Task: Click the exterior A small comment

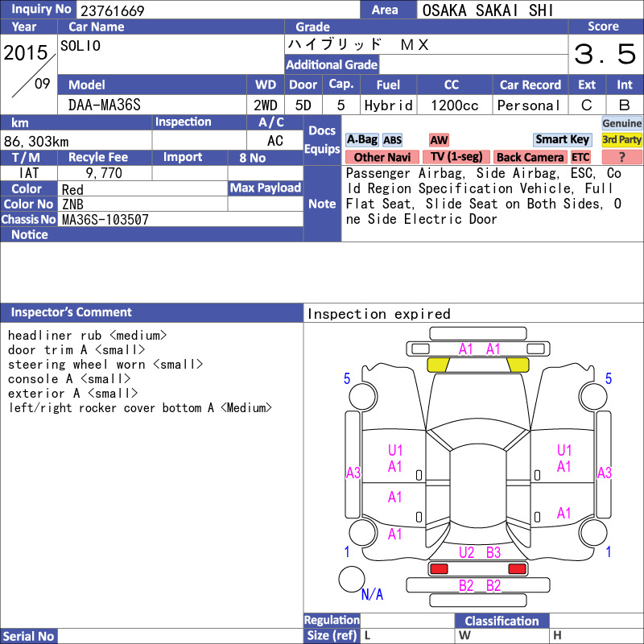Action: pos(72,394)
